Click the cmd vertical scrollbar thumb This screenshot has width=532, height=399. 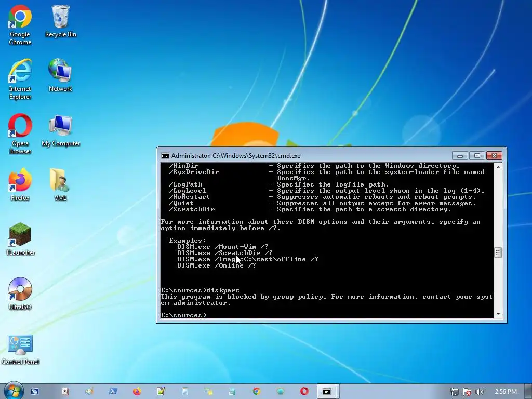click(498, 252)
